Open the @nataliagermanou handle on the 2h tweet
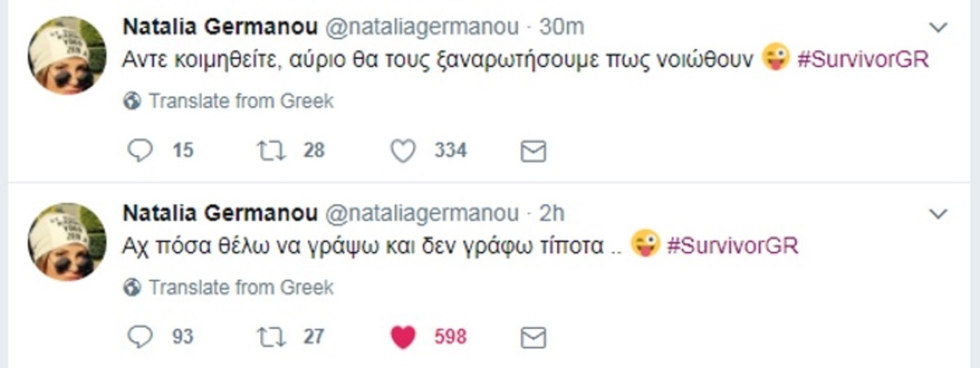The image size is (980, 368). point(422,214)
